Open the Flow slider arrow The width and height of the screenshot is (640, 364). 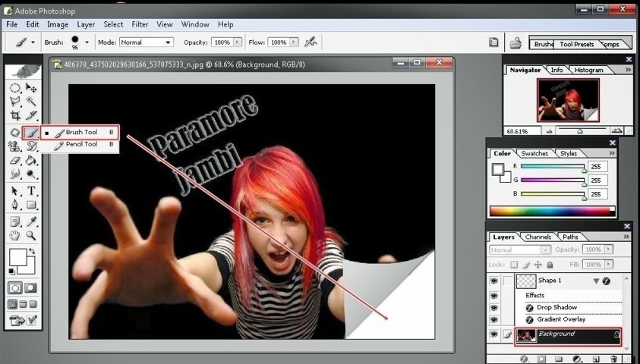[x=294, y=42]
